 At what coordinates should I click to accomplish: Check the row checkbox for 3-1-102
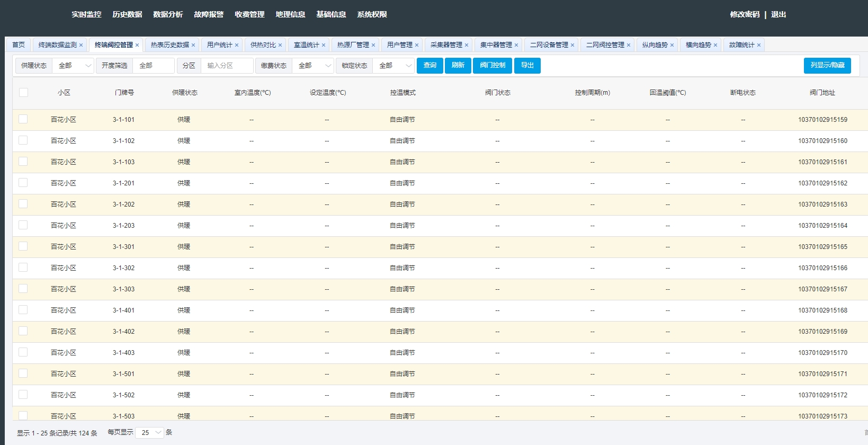tap(23, 140)
